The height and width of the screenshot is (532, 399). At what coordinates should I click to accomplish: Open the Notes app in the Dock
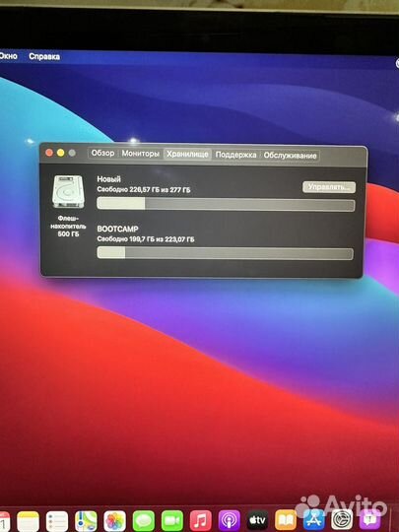28,521
